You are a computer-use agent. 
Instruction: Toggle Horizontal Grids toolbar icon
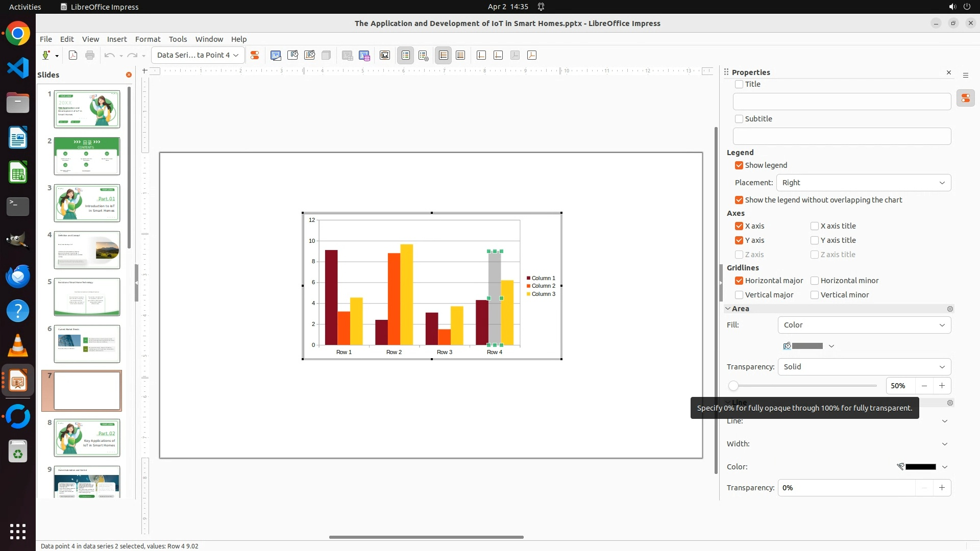click(444, 55)
